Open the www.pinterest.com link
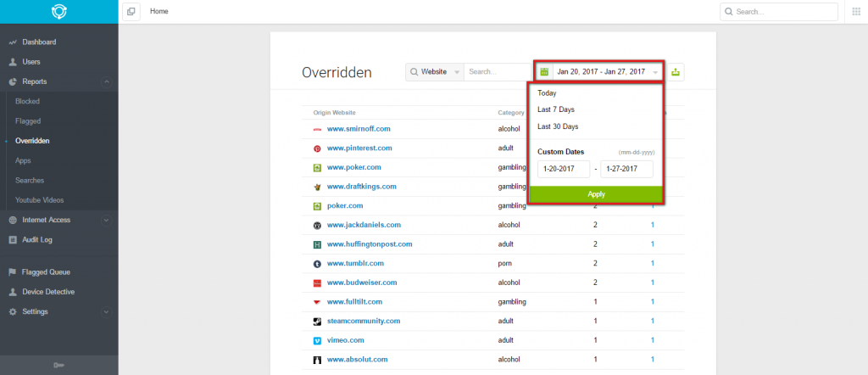868x375 pixels. (x=359, y=148)
